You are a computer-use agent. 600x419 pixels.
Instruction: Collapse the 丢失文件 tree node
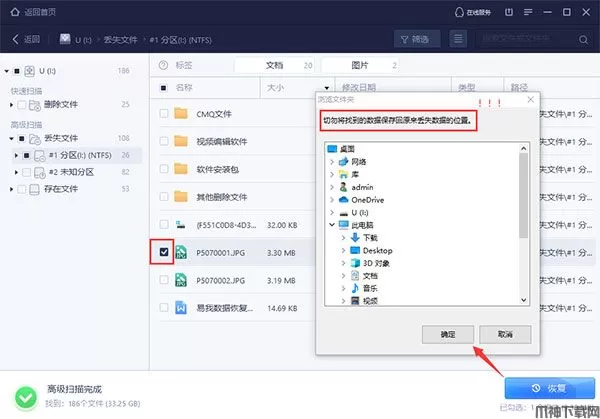(x=11, y=139)
